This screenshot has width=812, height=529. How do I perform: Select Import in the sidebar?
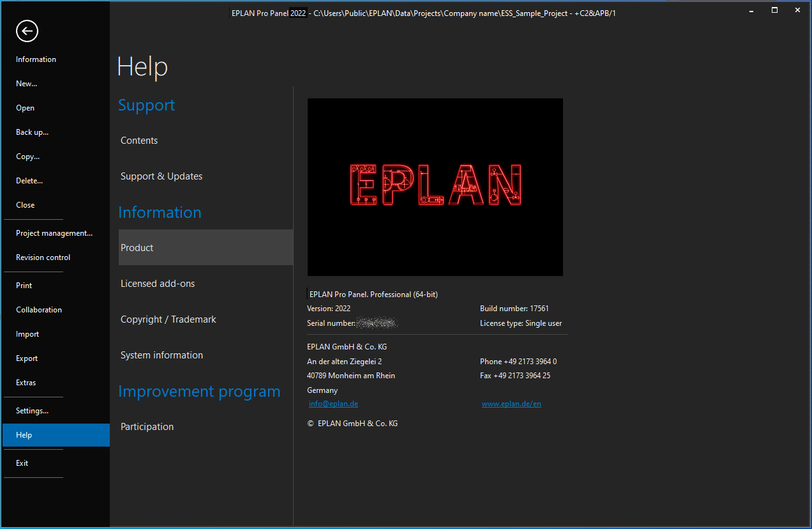27,334
